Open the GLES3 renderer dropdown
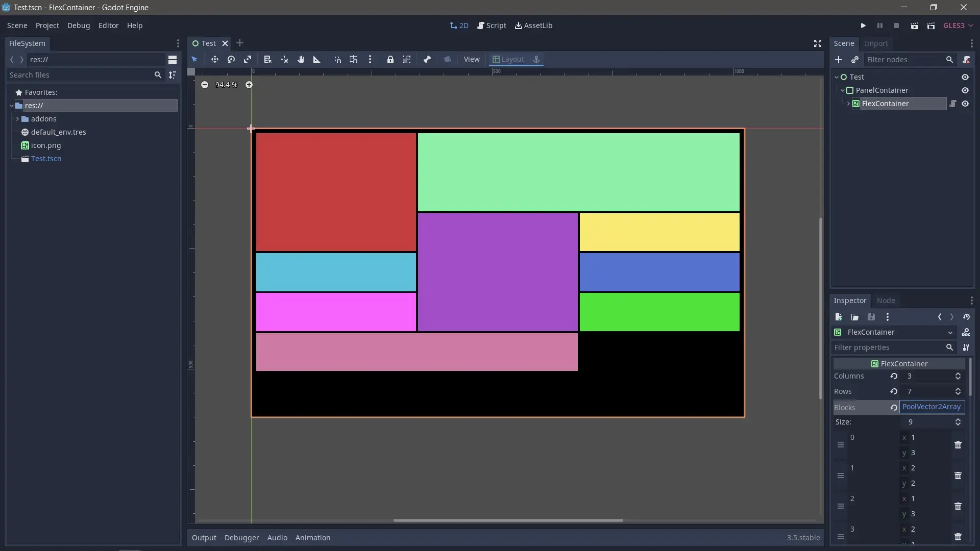 click(958, 26)
